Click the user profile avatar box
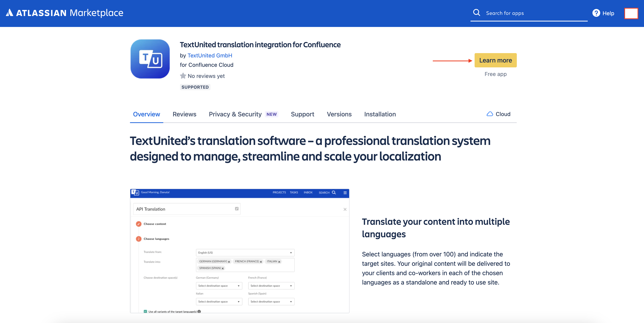The width and height of the screenshot is (644, 323). tap(631, 13)
